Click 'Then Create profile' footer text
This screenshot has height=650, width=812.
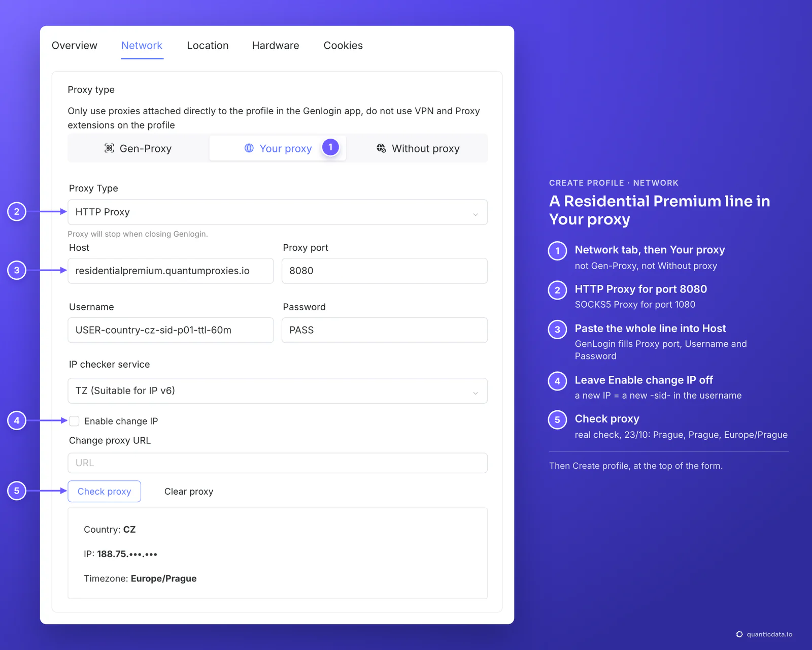[636, 466]
